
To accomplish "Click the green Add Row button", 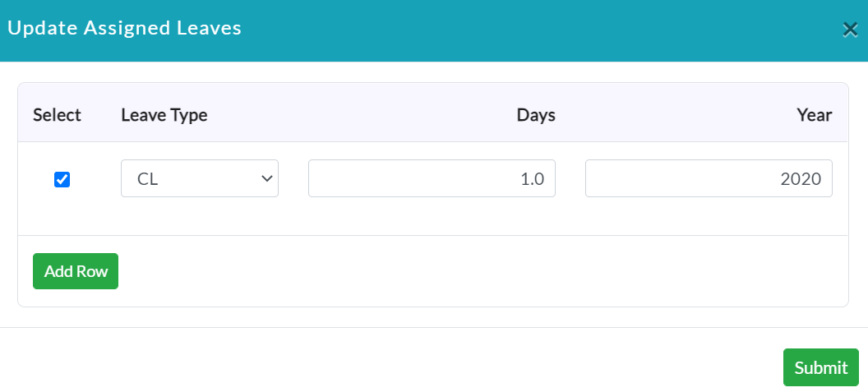I will 76,271.
